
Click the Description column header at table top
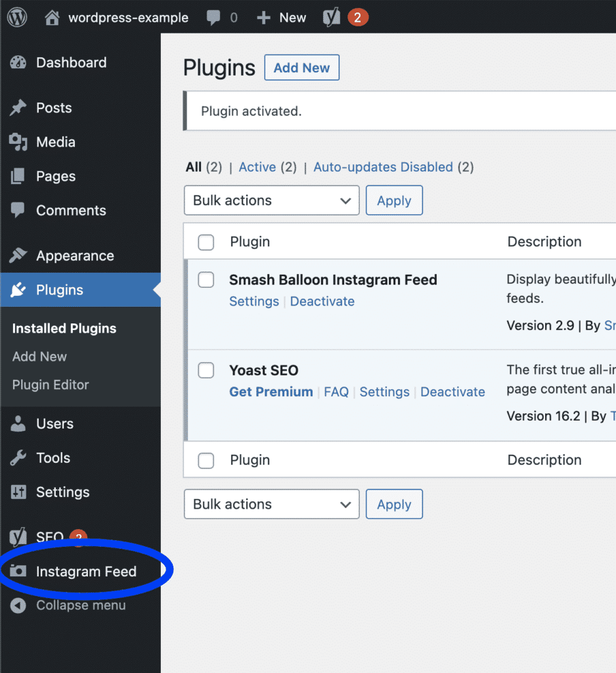(x=544, y=242)
